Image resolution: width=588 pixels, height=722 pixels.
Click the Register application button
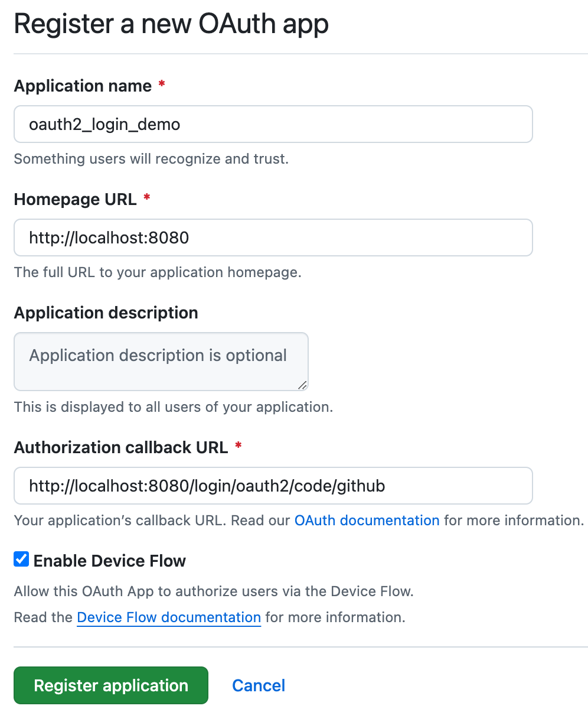[x=110, y=685]
